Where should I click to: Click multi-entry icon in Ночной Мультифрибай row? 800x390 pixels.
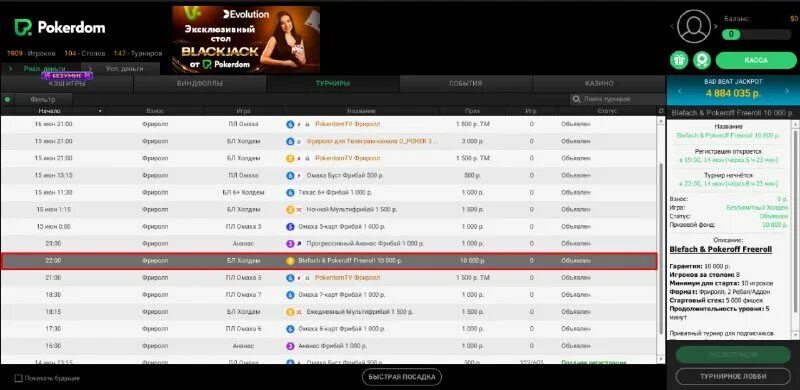[299, 209]
